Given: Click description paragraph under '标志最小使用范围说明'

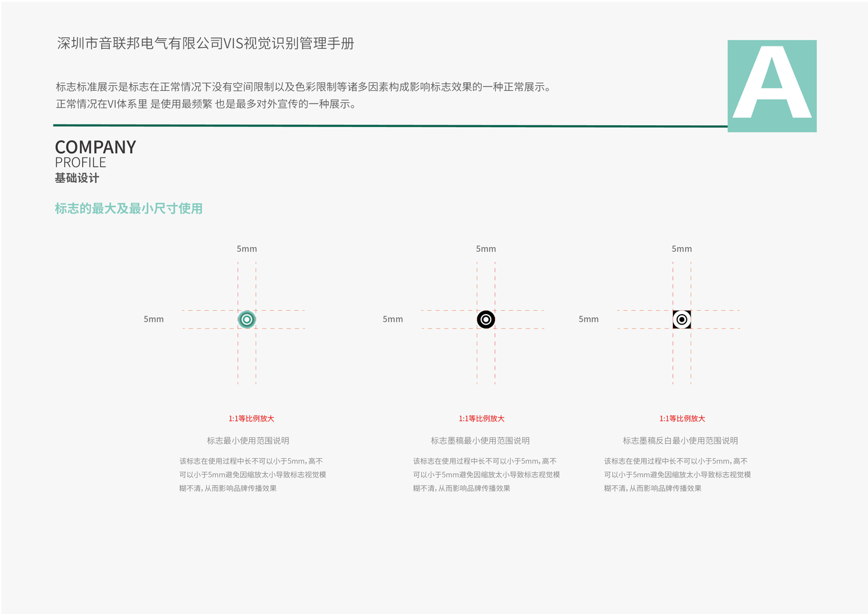Looking at the screenshot, I should pyautogui.click(x=253, y=475).
